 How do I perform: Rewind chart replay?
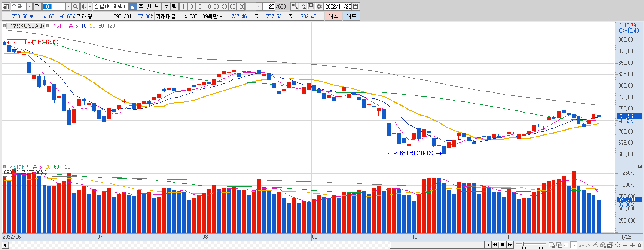point(495,245)
